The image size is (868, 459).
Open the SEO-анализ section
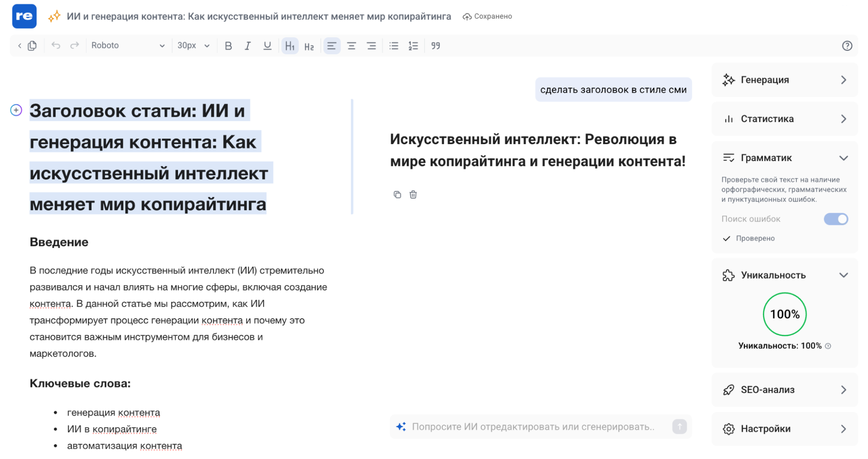785,390
